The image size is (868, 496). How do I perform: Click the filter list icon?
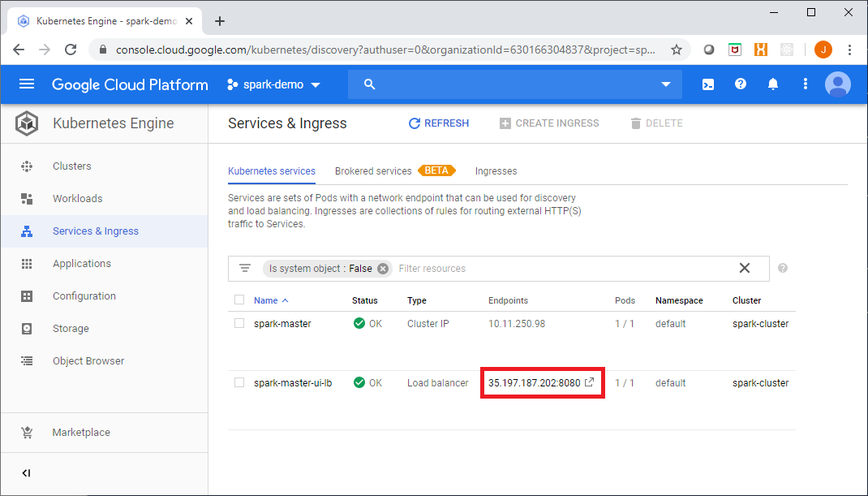pos(245,268)
